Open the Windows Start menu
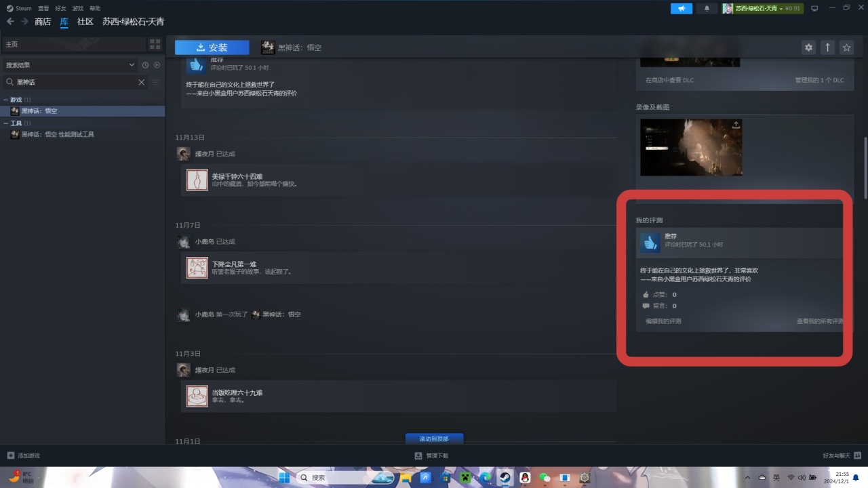 point(284,478)
